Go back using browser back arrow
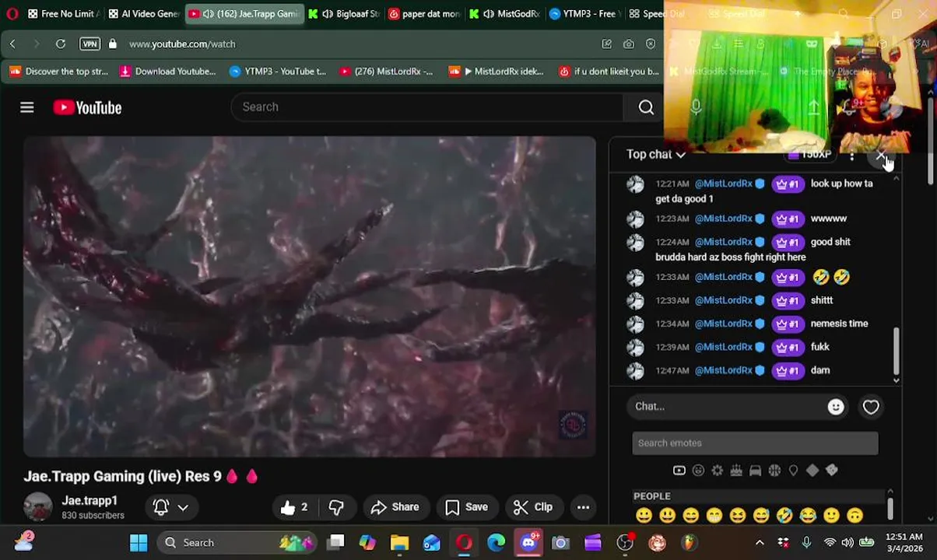Image resolution: width=937 pixels, height=560 pixels. [12, 44]
